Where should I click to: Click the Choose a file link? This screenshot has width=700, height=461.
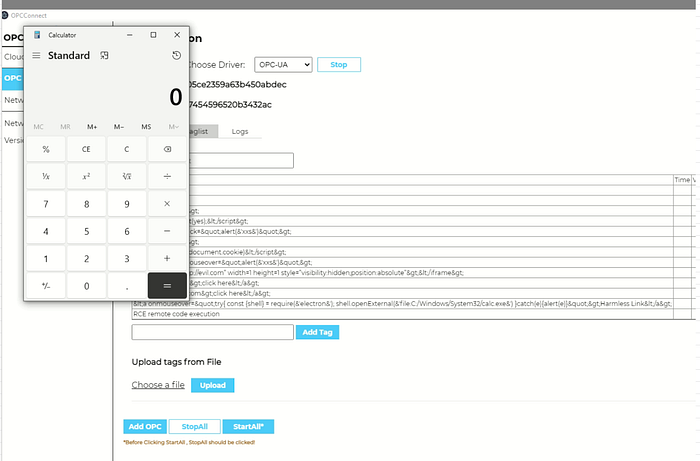pos(158,385)
